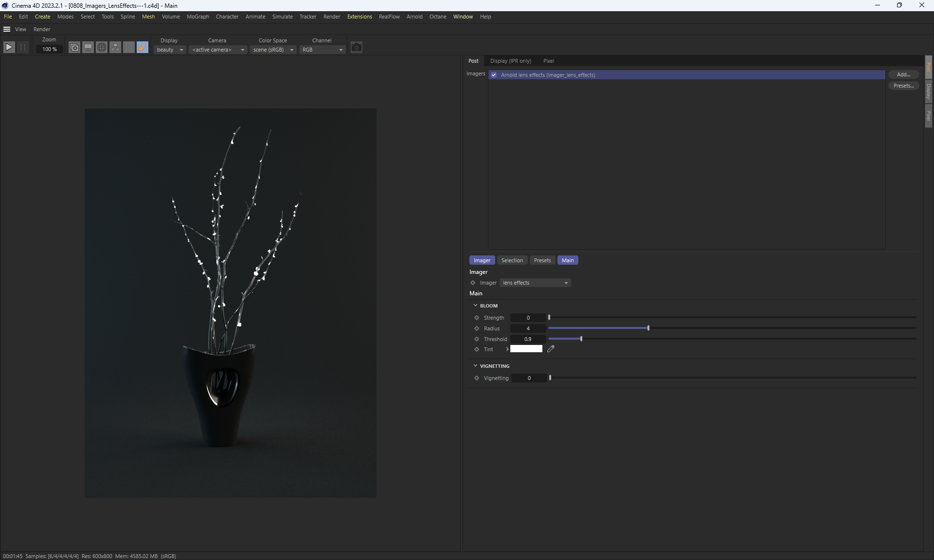Toggle the highlighted orange toolbar icon

[143, 47]
